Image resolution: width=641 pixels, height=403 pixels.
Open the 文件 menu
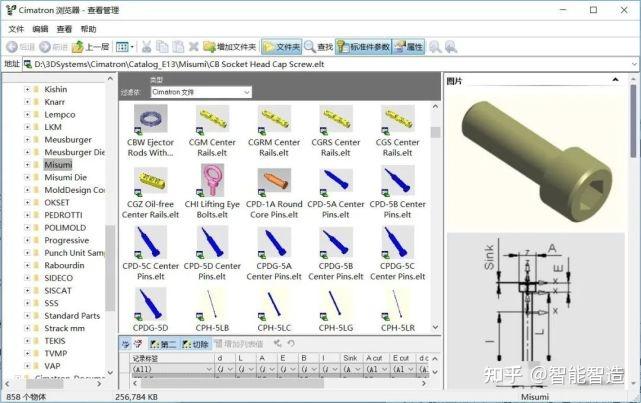click(x=16, y=29)
